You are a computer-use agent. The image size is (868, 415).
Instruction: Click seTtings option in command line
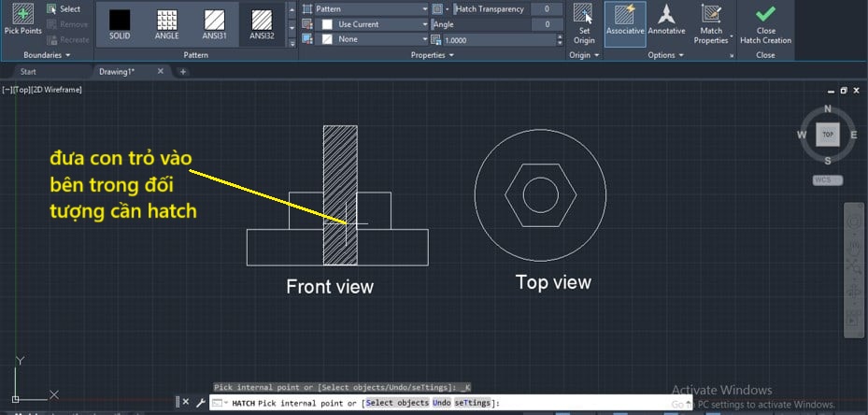[x=473, y=403]
